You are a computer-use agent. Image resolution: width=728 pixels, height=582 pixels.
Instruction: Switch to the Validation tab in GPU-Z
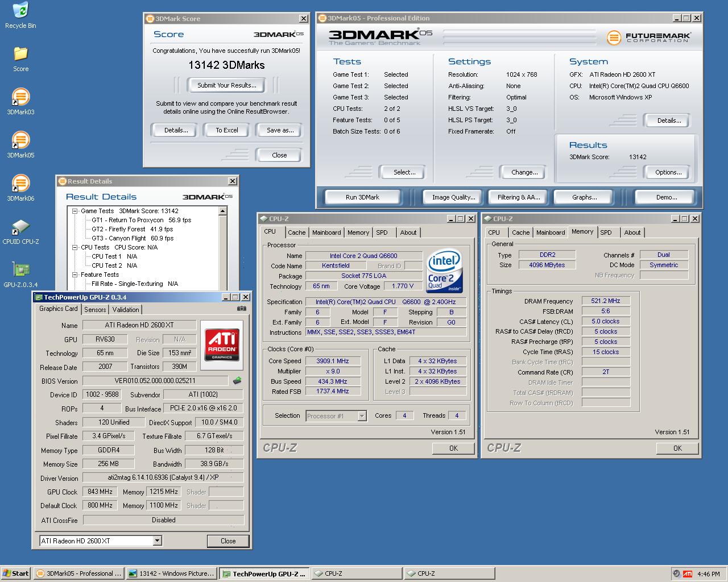click(126, 310)
